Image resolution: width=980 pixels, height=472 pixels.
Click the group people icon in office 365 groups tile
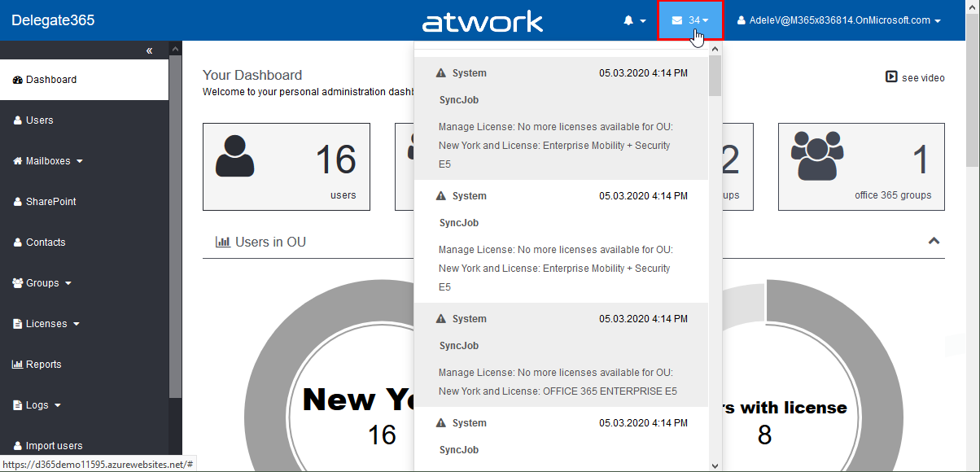817,155
